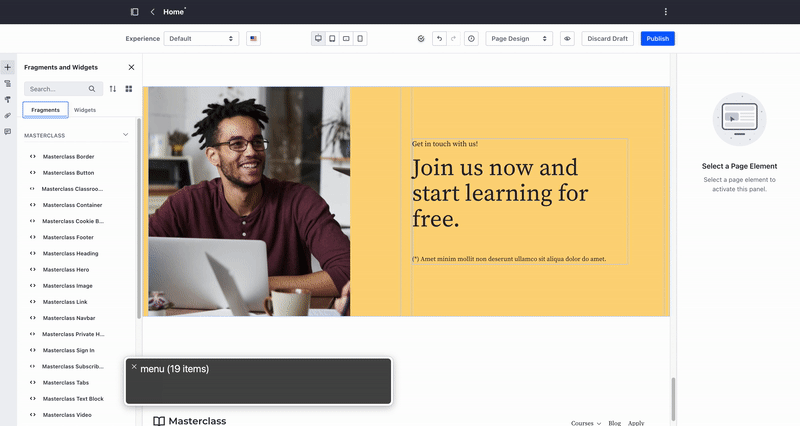Click the Masterclass Border fragment icon
This screenshot has width=800, height=426.
[x=33, y=157]
